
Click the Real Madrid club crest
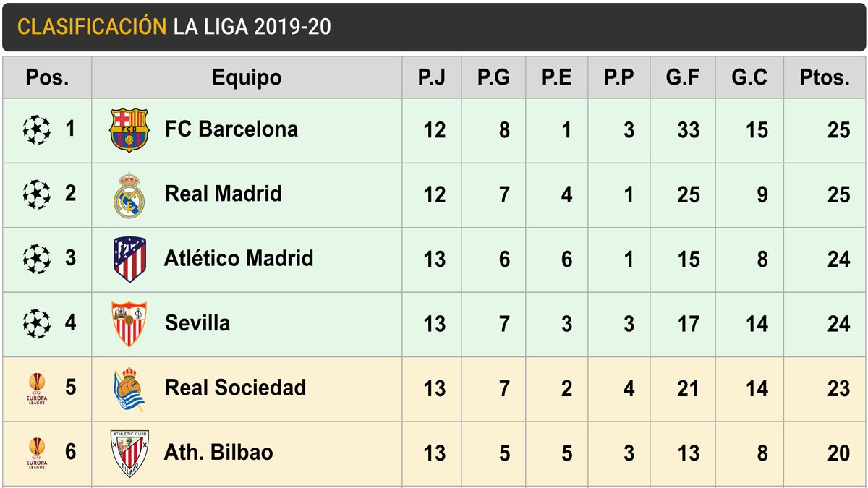129,194
